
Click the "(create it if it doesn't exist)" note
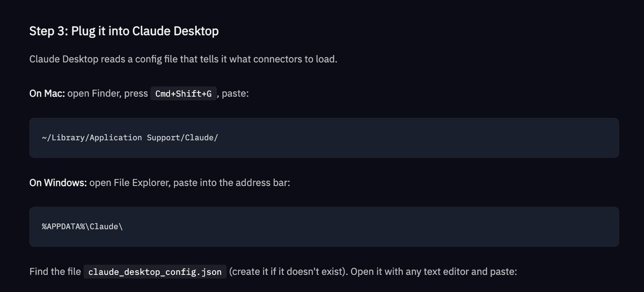[286, 272]
